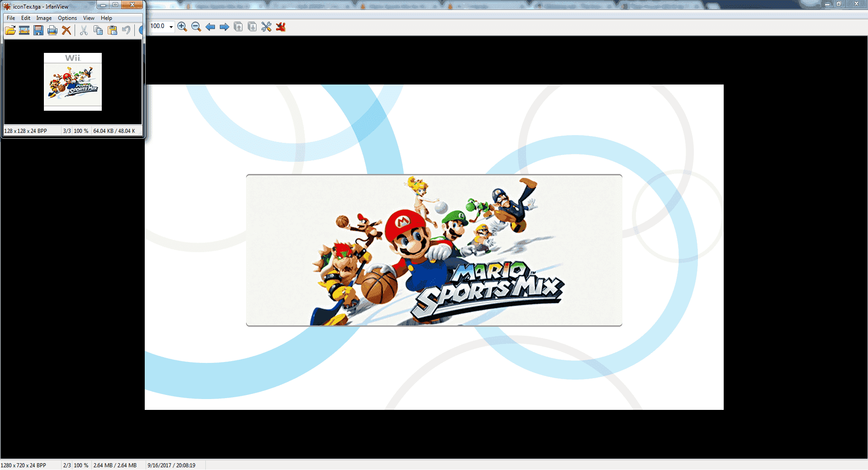Open the Image menu

tap(44, 18)
